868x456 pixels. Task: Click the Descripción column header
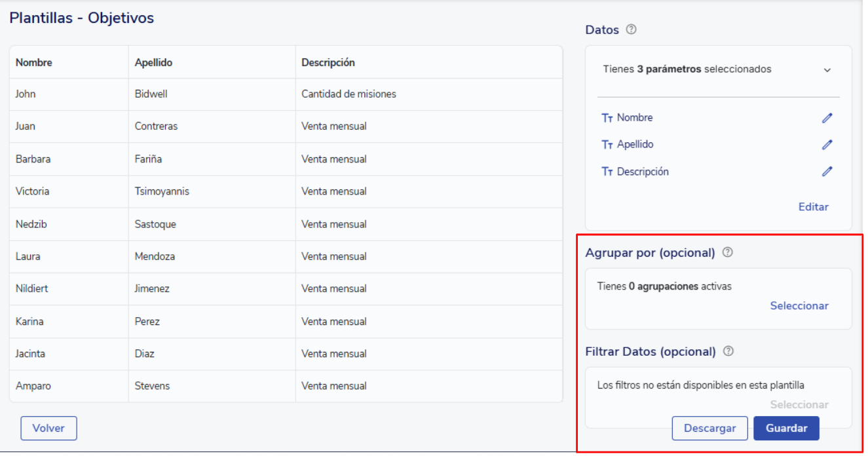(x=328, y=63)
